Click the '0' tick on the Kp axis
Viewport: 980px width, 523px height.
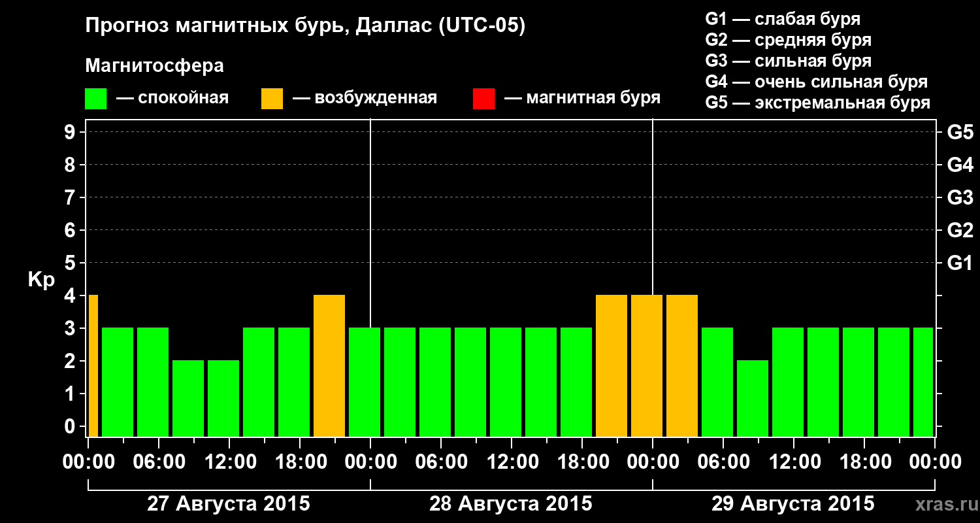coord(71,426)
